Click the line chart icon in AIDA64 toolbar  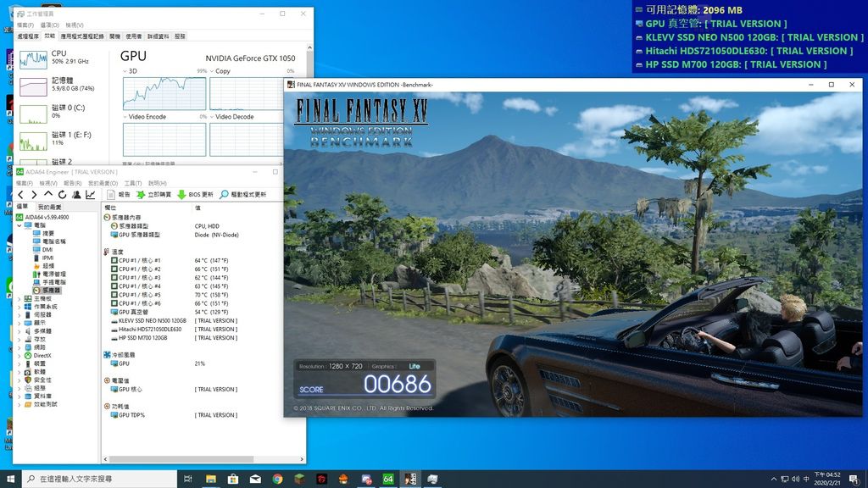point(90,195)
